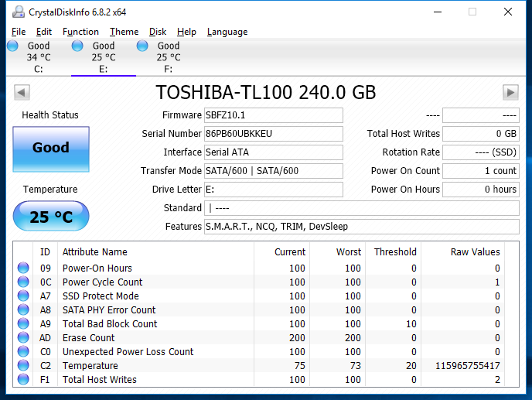The height and width of the screenshot is (400, 532).
Task: Open the File menu
Action: (x=19, y=32)
